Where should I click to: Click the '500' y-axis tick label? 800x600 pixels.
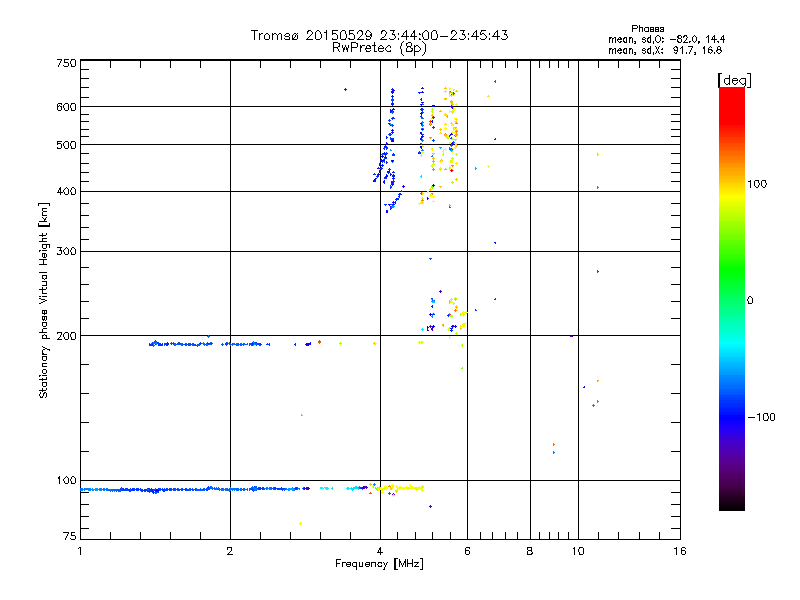[x=66, y=145]
